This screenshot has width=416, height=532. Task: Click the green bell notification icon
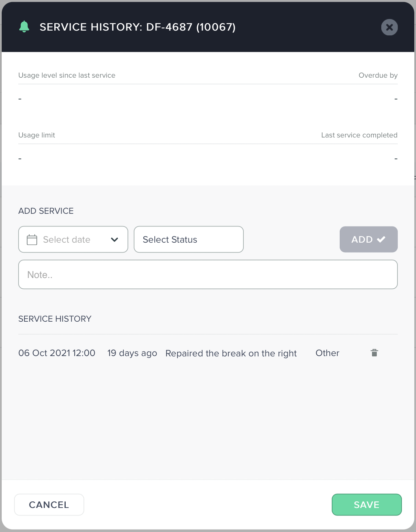[x=24, y=27]
